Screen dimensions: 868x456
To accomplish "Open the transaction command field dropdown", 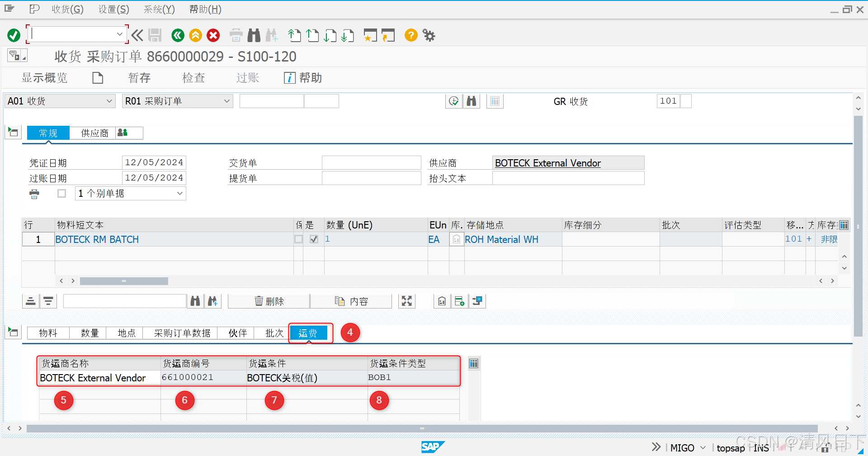I will tap(120, 34).
